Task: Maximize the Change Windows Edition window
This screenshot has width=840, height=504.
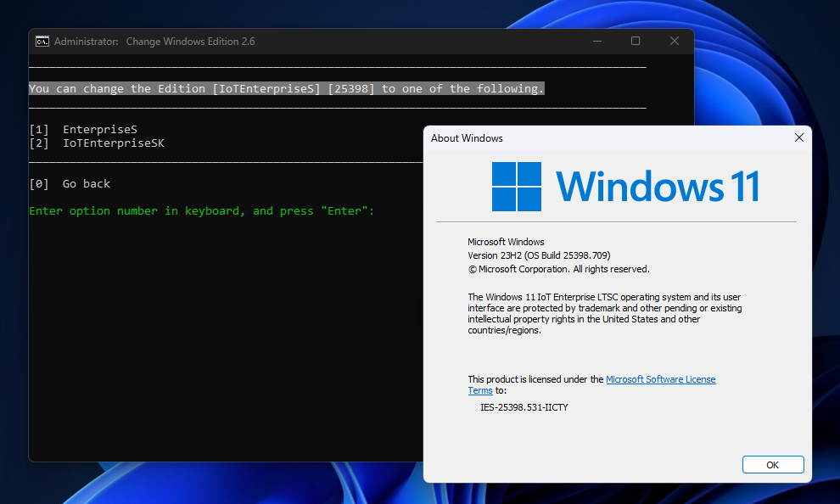Action: [636, 42]
